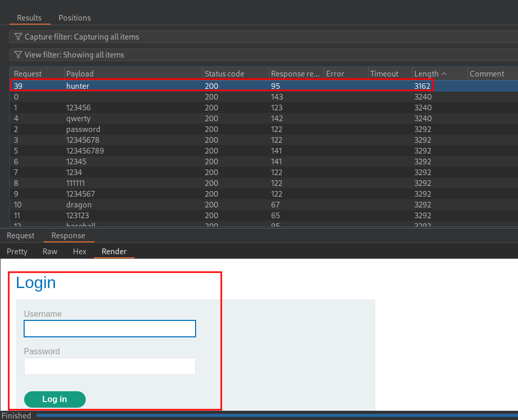Open the Request tab in lower pane
This screenshot has width=518, height=420.
[x=21, y=236]
